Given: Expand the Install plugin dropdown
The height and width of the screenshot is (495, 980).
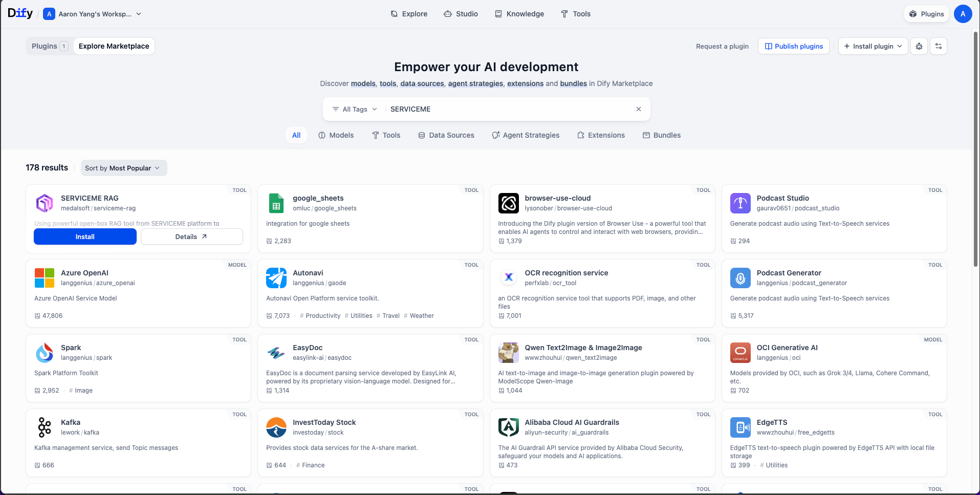Looking at the screenshot, I should click(x=873, y=46).
